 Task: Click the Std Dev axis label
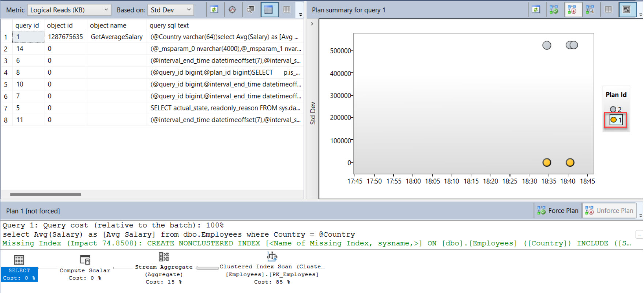pyautogui.click(x=313, y=113)
